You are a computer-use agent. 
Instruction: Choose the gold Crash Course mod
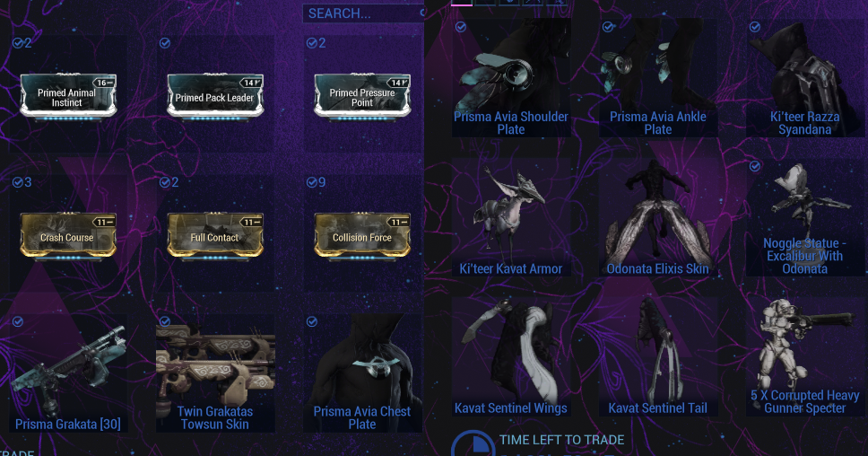[68, 235]
